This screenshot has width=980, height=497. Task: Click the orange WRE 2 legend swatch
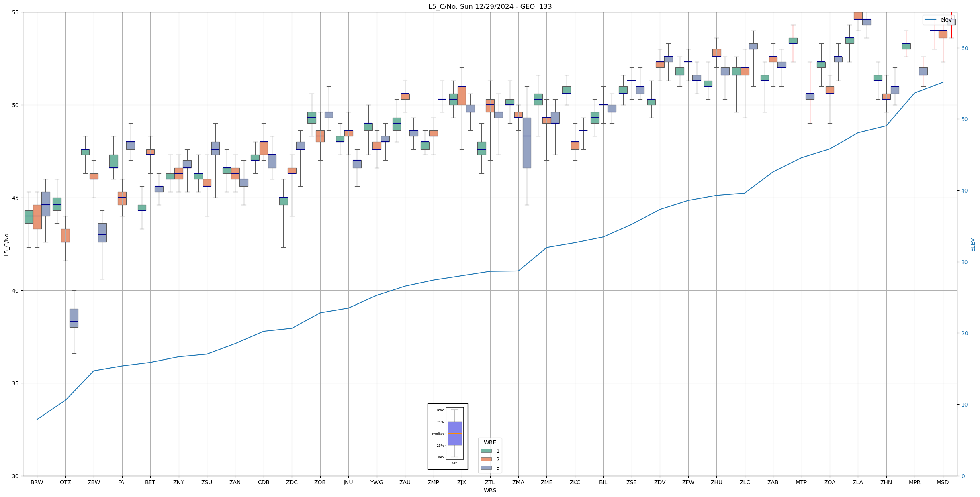[486, 459]
